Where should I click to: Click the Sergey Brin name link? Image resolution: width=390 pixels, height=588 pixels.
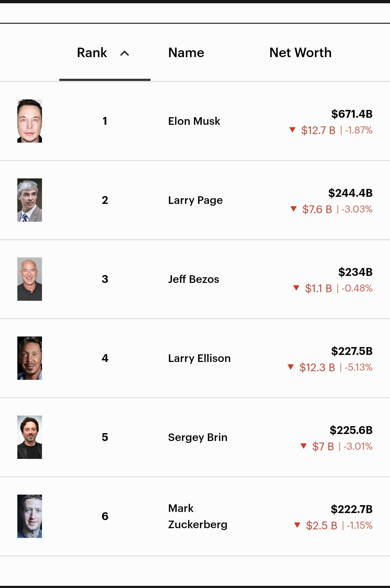(x=198, y=437)
